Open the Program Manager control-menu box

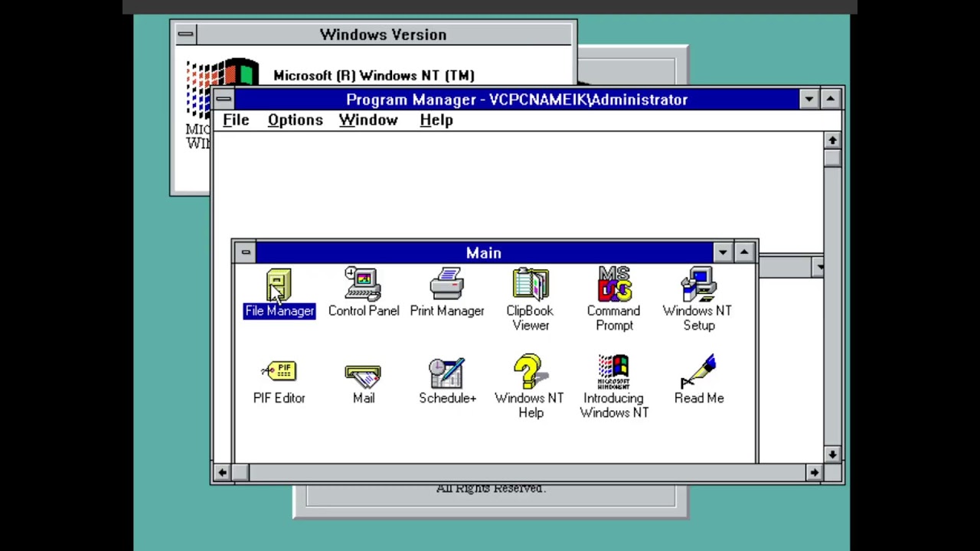pyautogui.click(x=224, y=99)
